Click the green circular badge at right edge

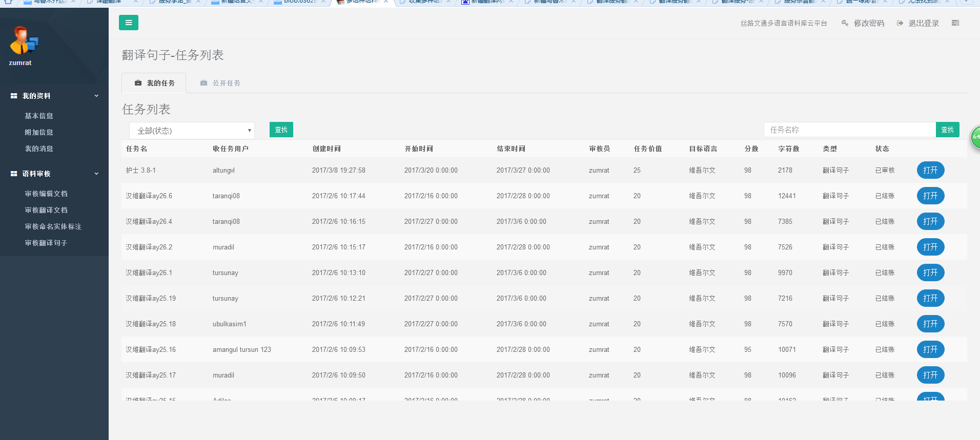(975, 137)
